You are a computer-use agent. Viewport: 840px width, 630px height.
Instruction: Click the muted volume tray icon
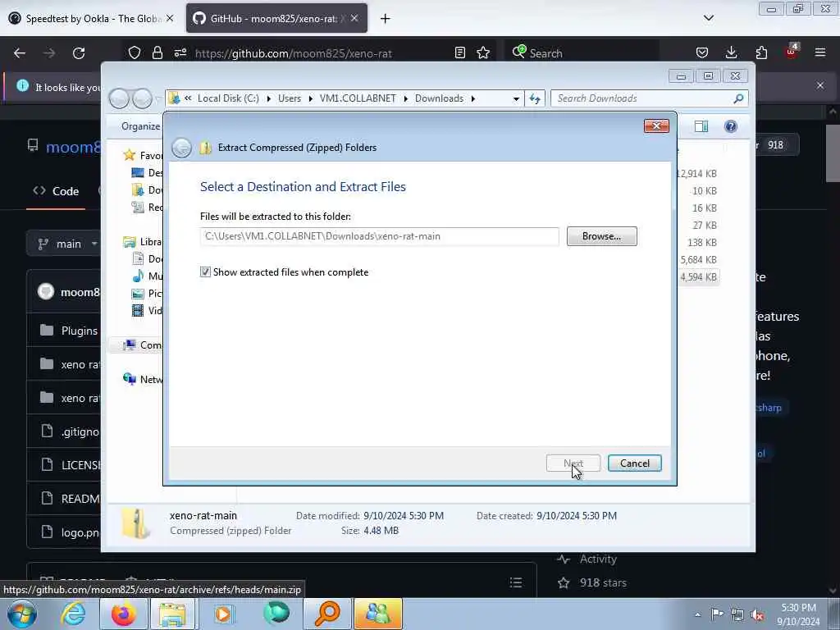pyautogui.click(x=757, y=614)
